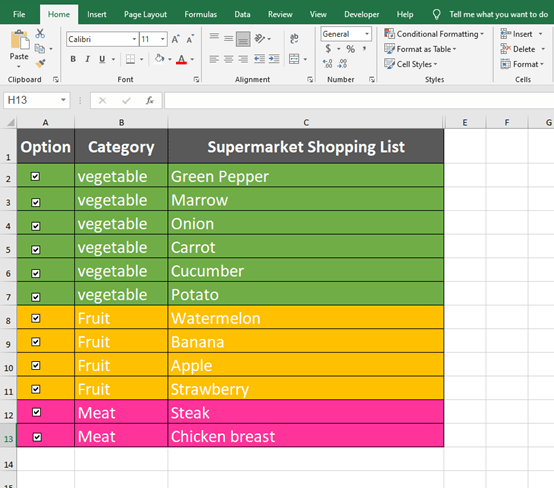Apply Underline formatting
The height and width of the screenshot is (488, 554).
coord(102,59)
